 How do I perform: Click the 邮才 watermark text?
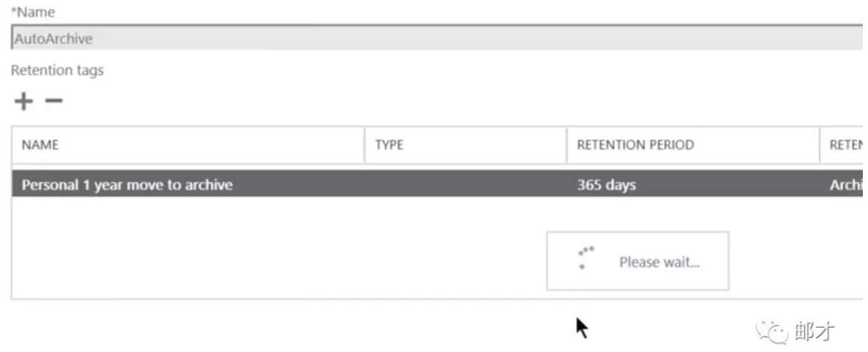[815, 332]
